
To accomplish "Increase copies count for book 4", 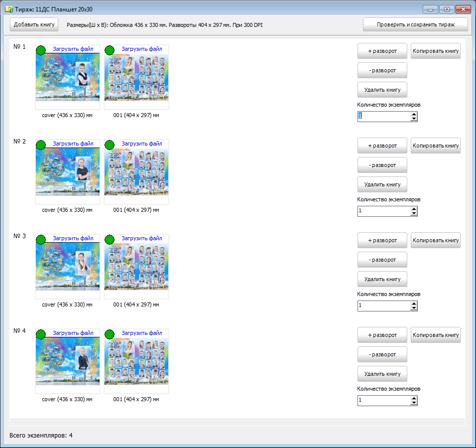I will click(414, 398).
